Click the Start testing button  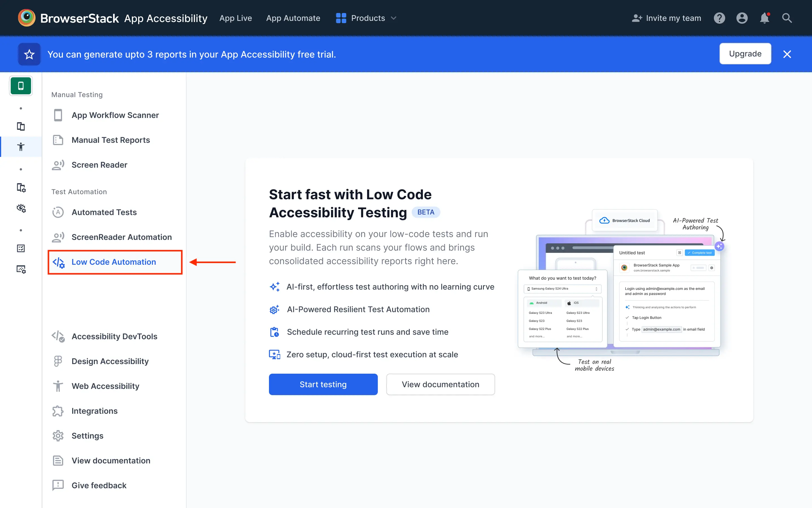click(x=323, y=384)
